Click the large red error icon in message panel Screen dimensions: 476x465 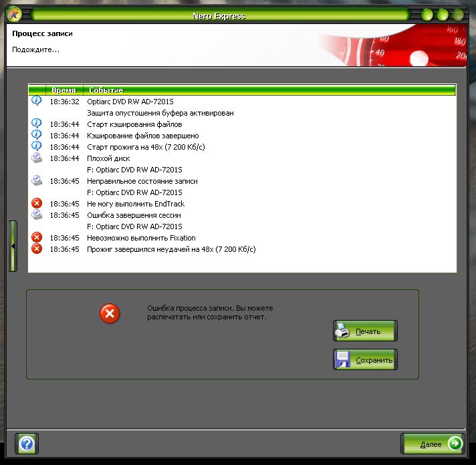(x=110, y=313)
